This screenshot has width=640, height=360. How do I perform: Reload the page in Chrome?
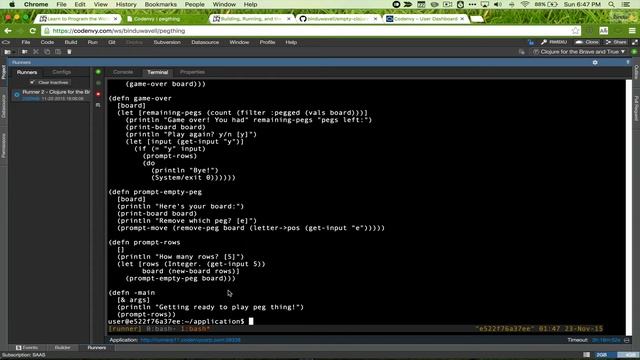tap(32, 31)
